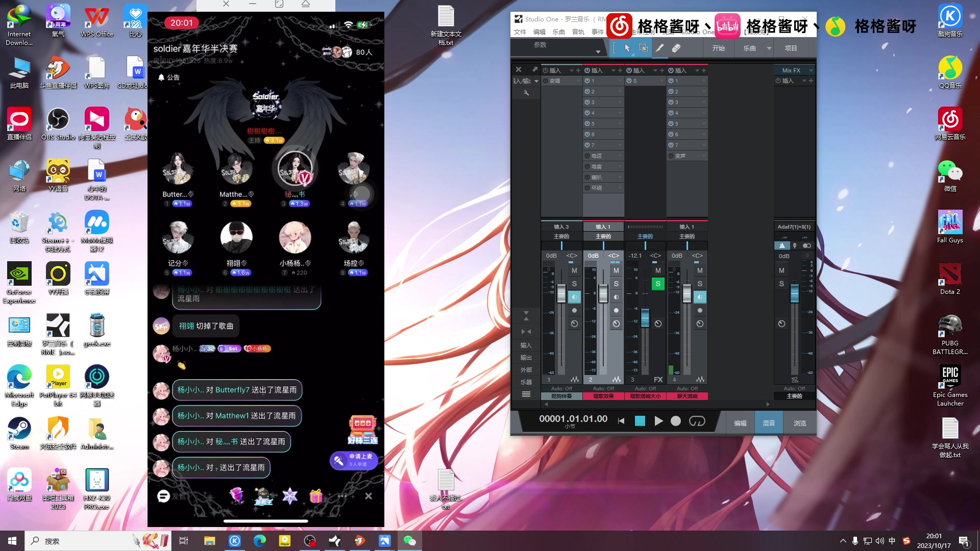The width and height of the screenshot is (980, 551).
Task: Click the channel 3 volume fader
Action: [645, 317]
